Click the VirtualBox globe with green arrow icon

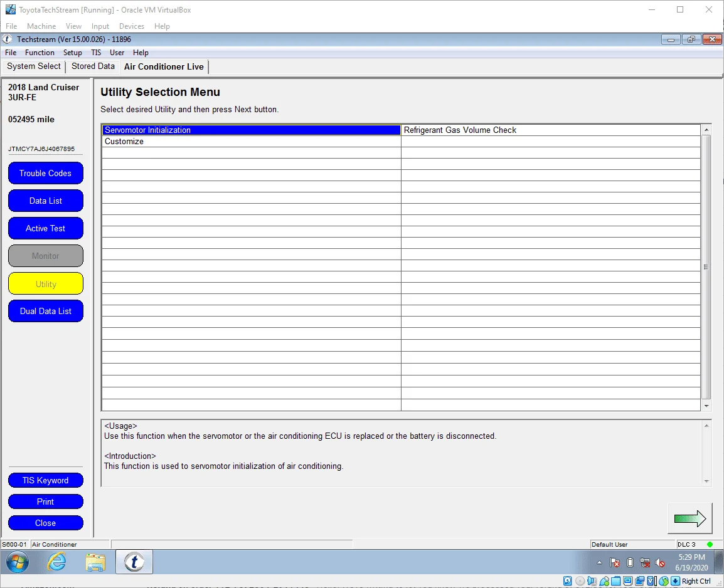point(664,581)
